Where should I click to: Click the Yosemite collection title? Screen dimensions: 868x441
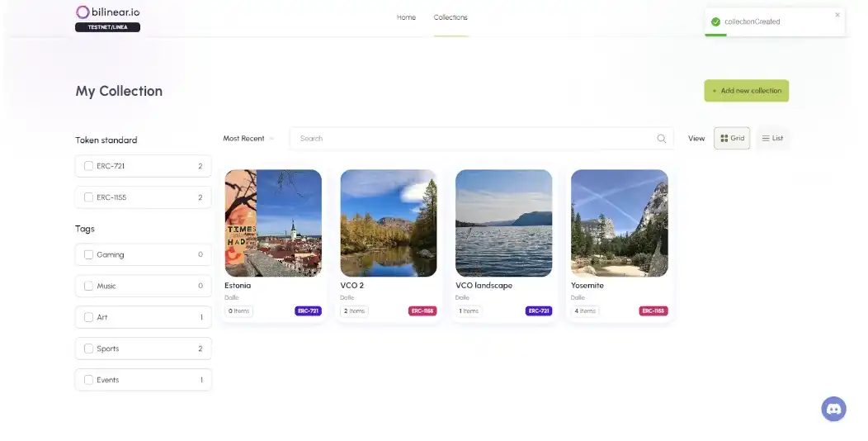pyautogui.click(x=587, y=285)
